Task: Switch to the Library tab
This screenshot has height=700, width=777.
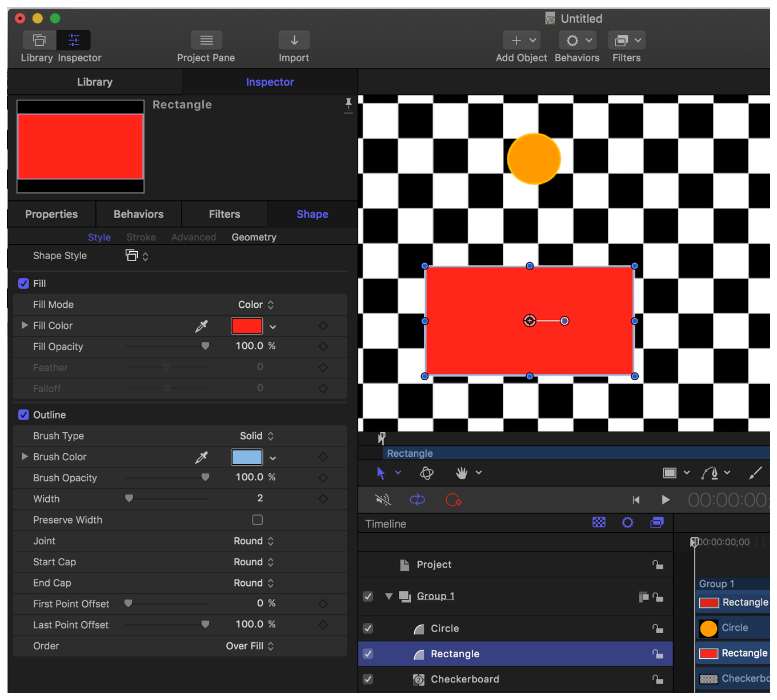Action: pos(95,82)
